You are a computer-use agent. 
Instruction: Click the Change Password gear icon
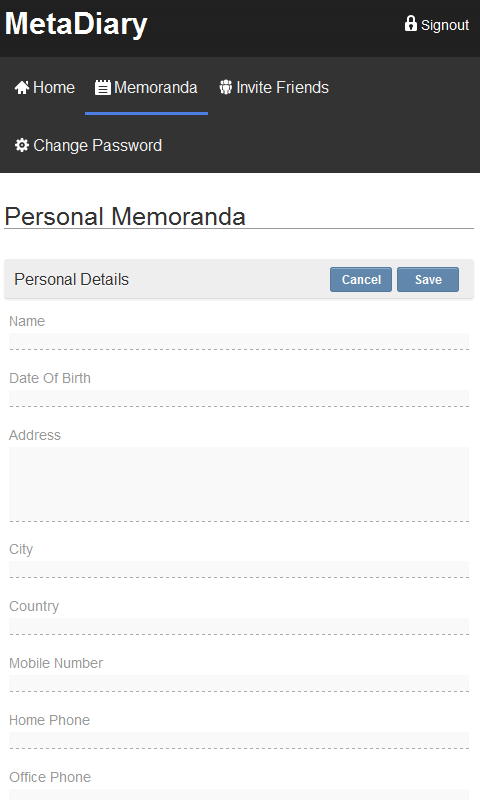(21, 145)
